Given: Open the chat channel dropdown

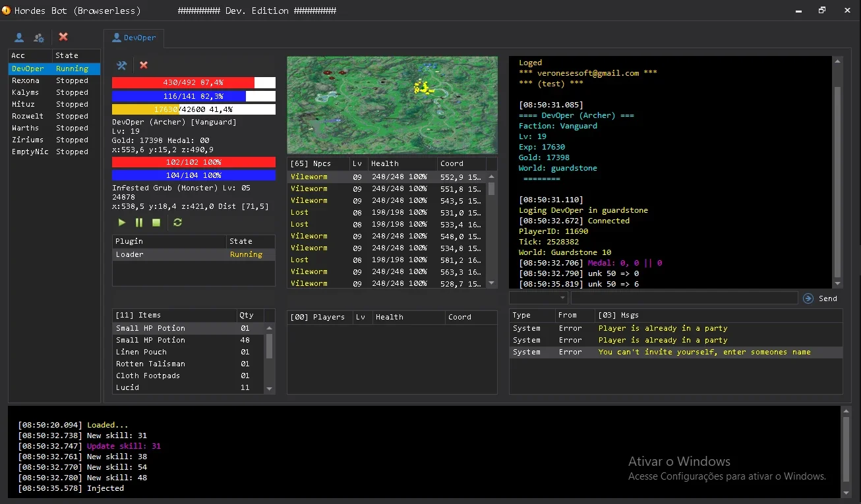Looking at the screenshot, I should (x=538, y=298).
